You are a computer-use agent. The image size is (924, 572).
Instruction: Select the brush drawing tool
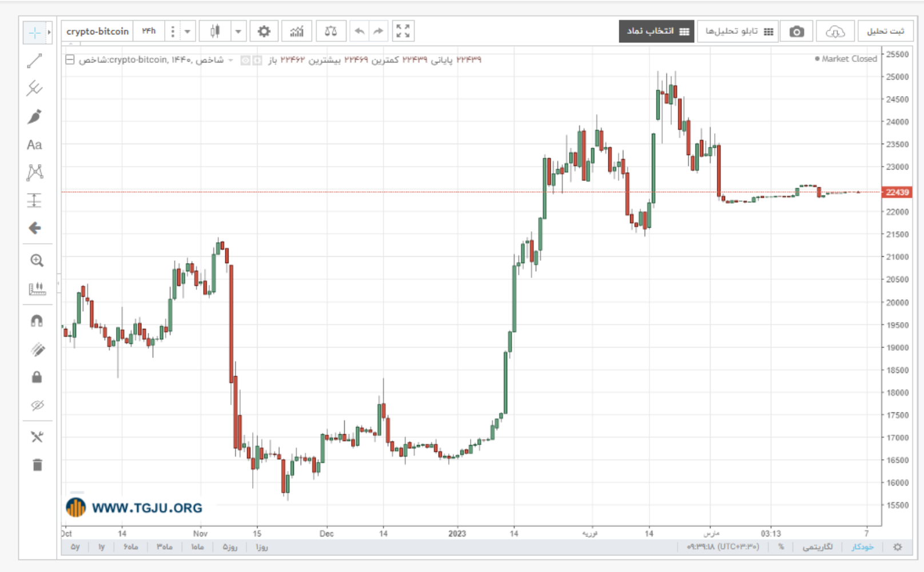[34, 117]
